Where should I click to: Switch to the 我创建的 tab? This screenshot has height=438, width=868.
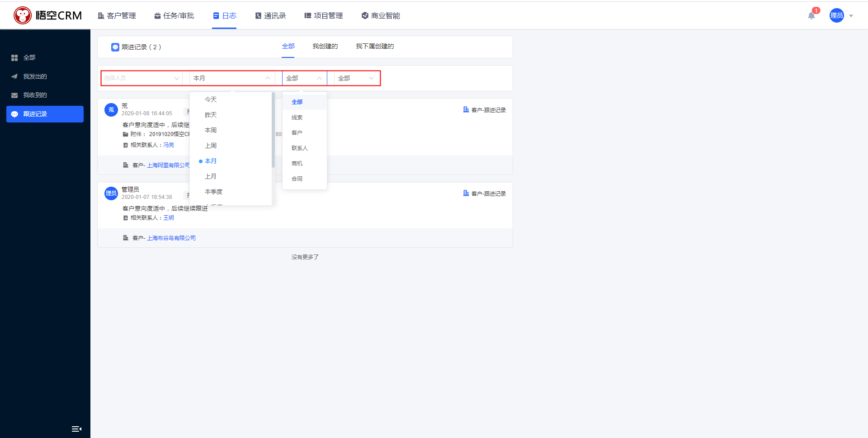click(x=325, y=46)
